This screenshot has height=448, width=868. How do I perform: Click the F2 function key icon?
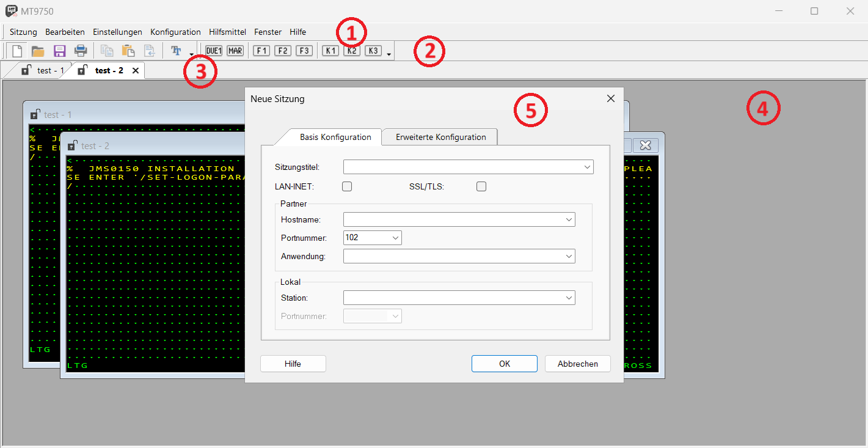click(x=282, y=51)
